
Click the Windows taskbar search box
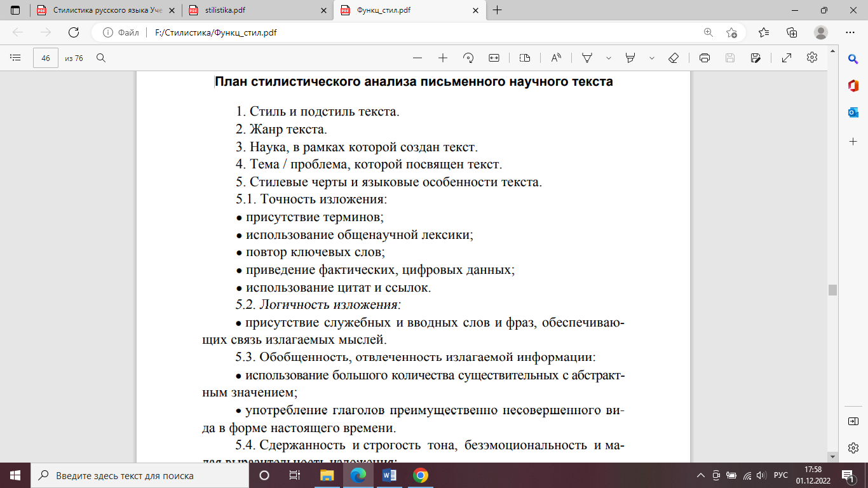140,475
